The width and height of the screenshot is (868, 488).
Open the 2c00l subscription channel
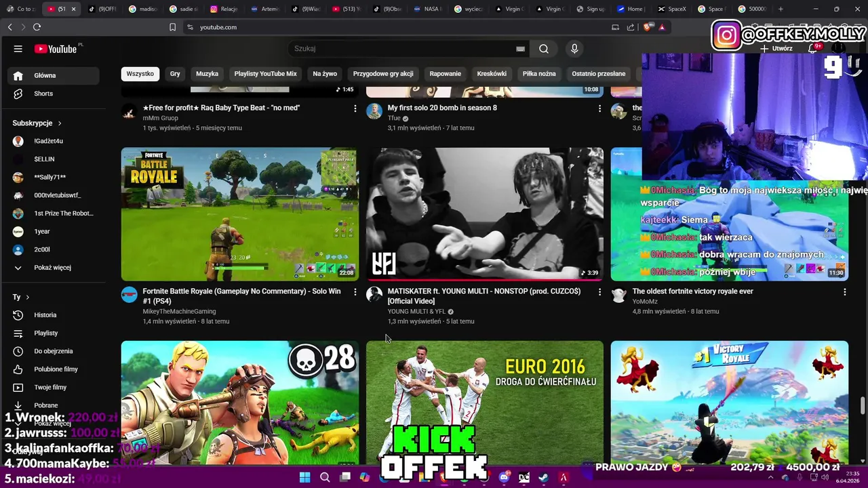coord(53,249)
